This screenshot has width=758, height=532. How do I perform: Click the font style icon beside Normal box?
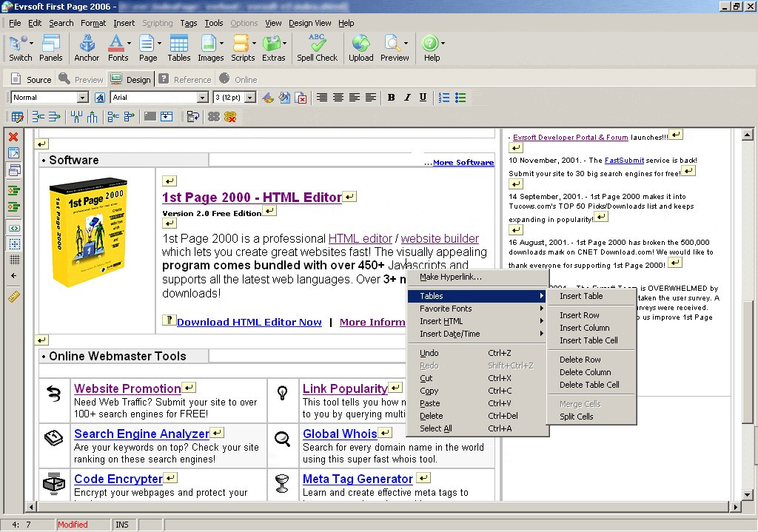pyautogui.click(x=100, y=98)
